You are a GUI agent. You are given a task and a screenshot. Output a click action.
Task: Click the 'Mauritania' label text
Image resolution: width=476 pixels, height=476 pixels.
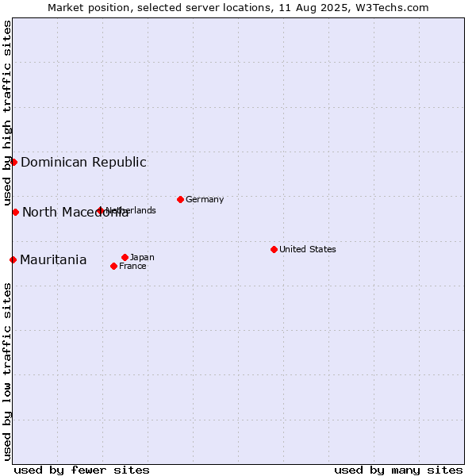53,260
